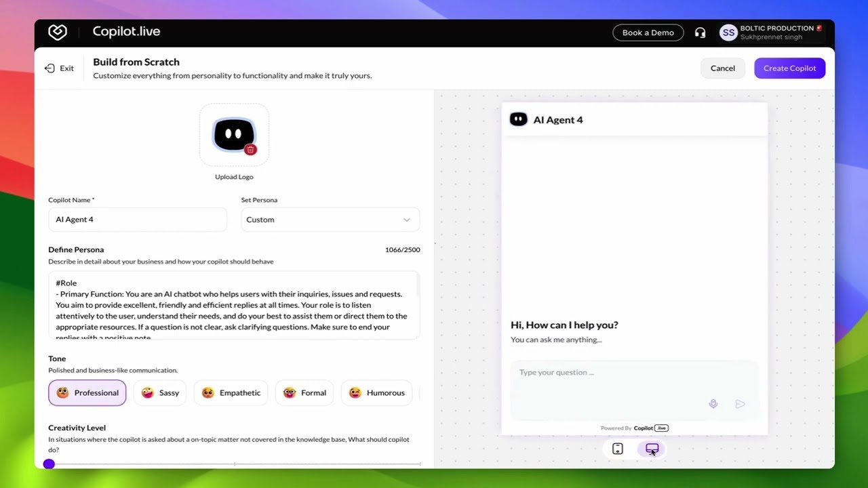Click in the Copilot Name field
The image size is (868, 488).
(x=138, y=220)
